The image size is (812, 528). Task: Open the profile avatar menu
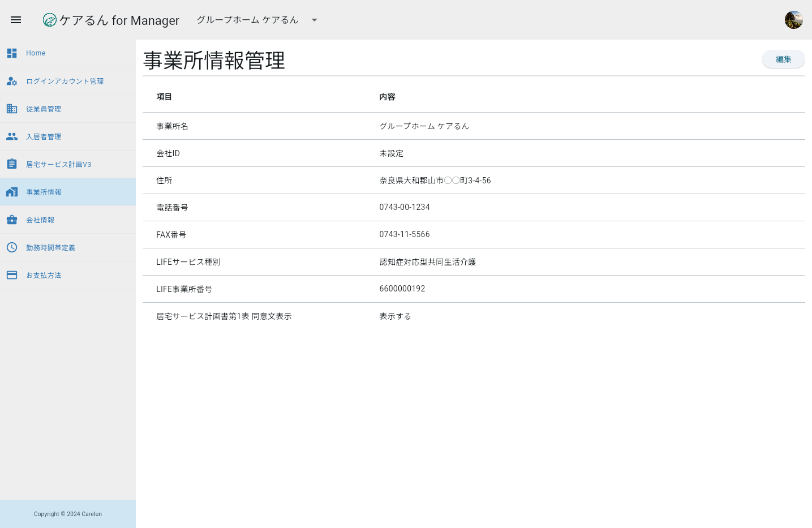[x=793, y=19]
